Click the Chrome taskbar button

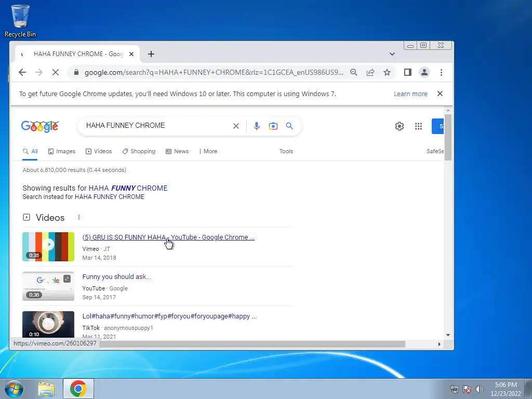tap(78, 389)
